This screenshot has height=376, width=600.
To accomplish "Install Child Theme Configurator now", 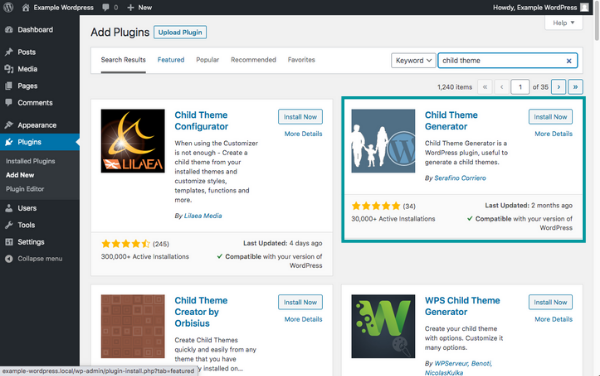I will pyautogui.click(x=300, y=117).
